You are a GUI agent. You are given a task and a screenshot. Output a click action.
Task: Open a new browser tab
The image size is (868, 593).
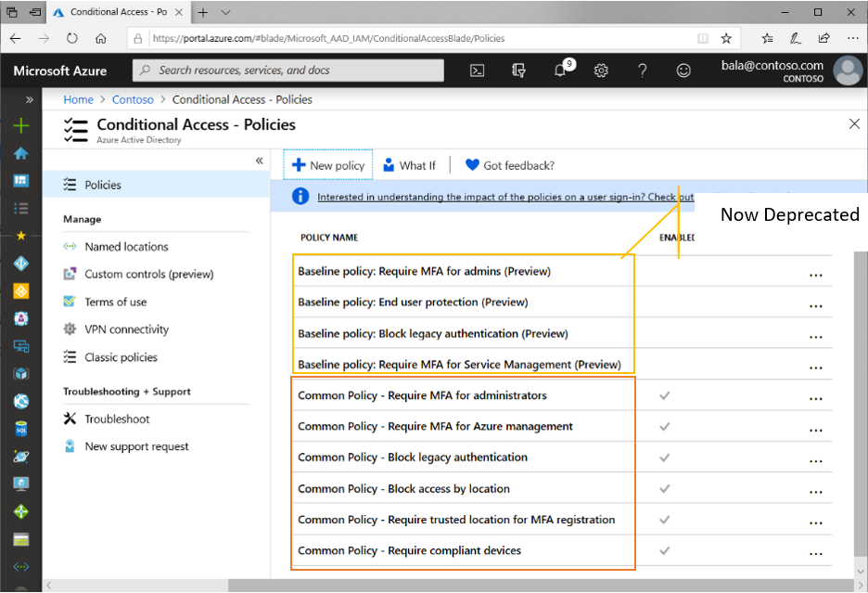click(x=203, y=12)
